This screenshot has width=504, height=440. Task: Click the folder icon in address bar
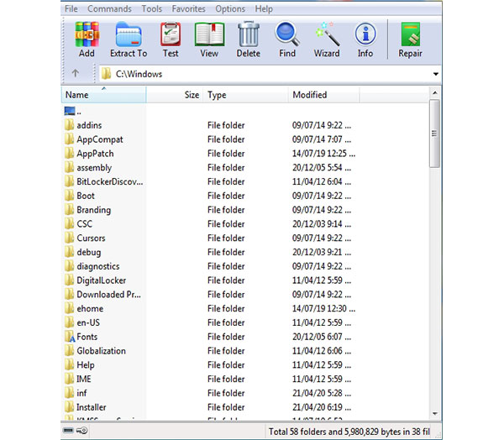click(106, 74)
